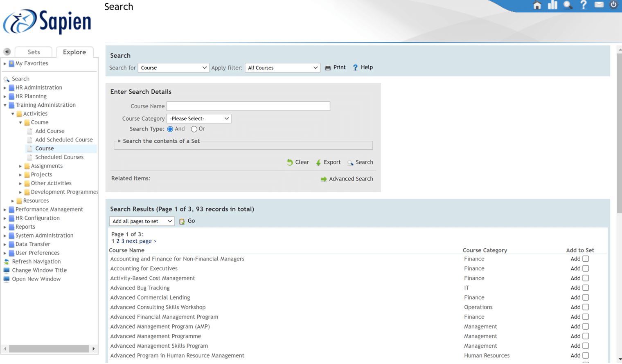Select the And search type radio button
The image size is (622, 364).
(x=170, y=129)
